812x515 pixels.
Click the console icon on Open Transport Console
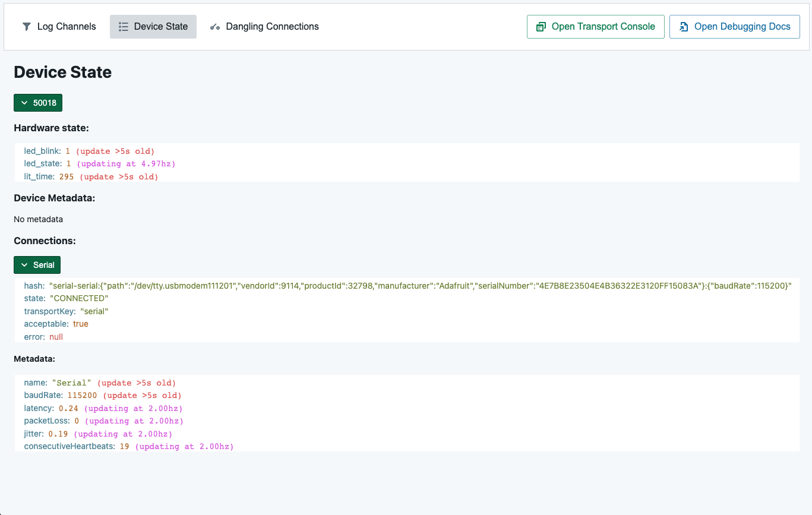click(541, 27)
